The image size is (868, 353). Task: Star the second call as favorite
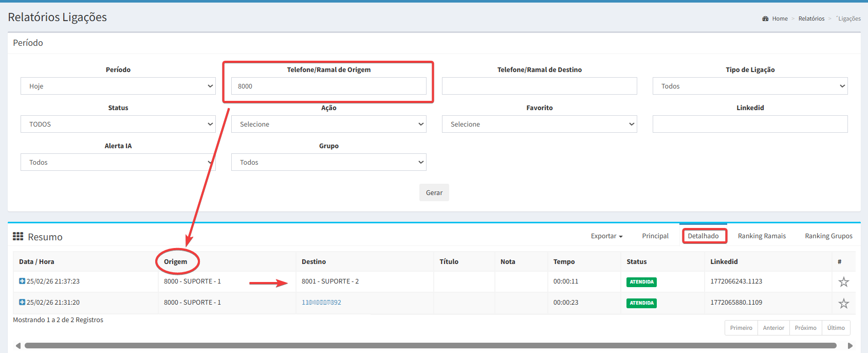click(843, 304)
